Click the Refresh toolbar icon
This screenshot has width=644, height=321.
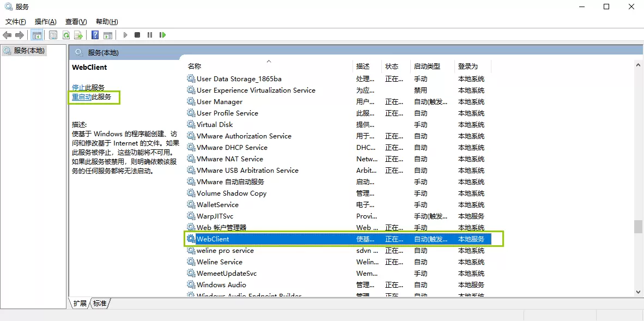(66, 35)
